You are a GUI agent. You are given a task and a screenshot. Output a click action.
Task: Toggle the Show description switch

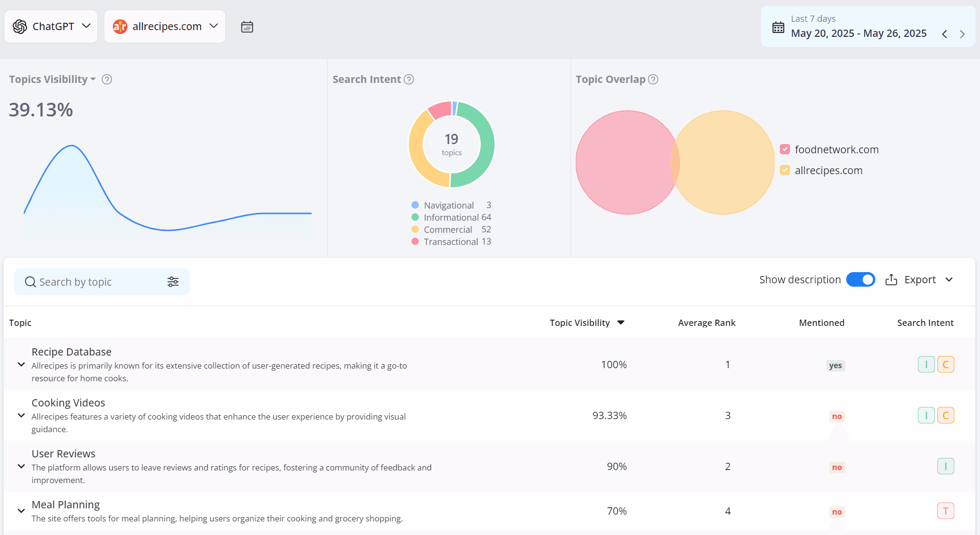860,280
